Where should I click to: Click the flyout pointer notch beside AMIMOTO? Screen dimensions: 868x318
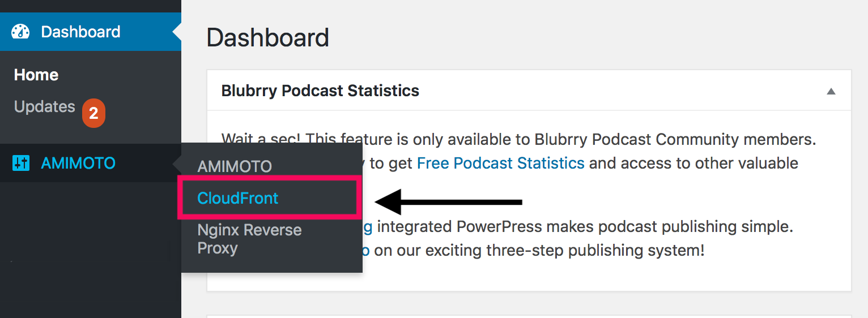177,164
